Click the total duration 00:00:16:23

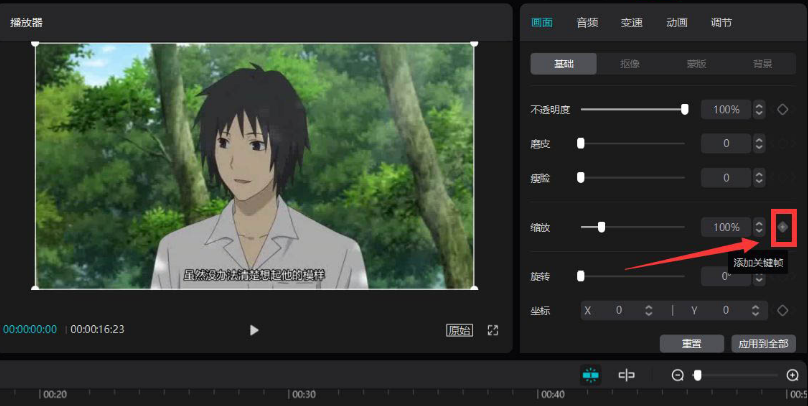[x=97, y=329]
